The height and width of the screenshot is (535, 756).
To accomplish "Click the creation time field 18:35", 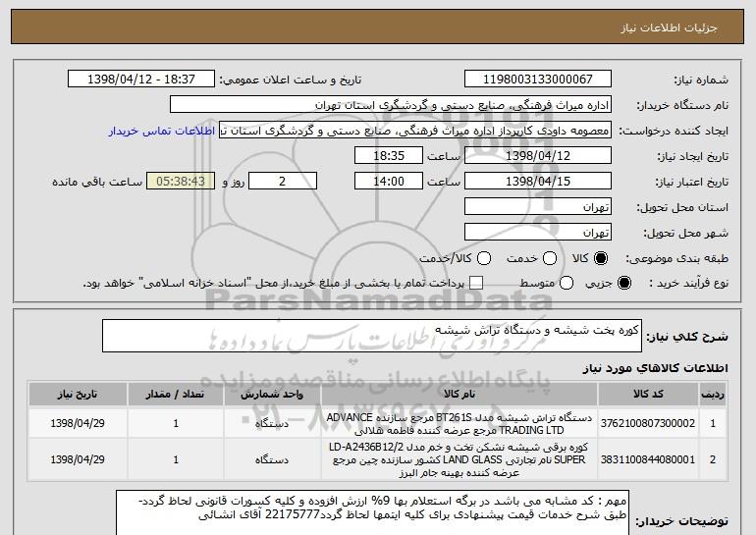I will click(x=389, y=156).
